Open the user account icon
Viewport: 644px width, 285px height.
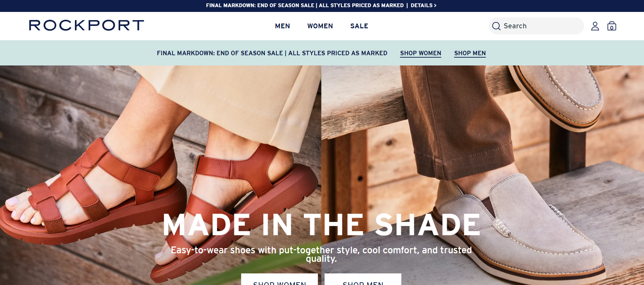point(595,26)
